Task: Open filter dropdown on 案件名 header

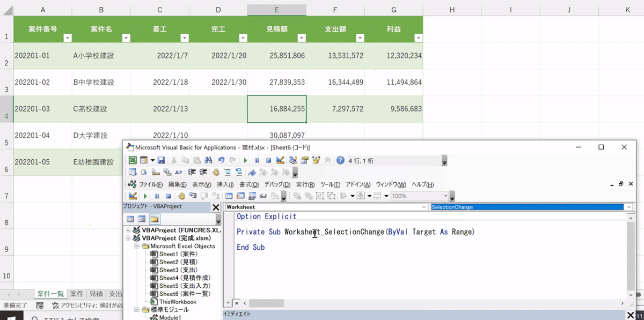Action: (126, 38)
